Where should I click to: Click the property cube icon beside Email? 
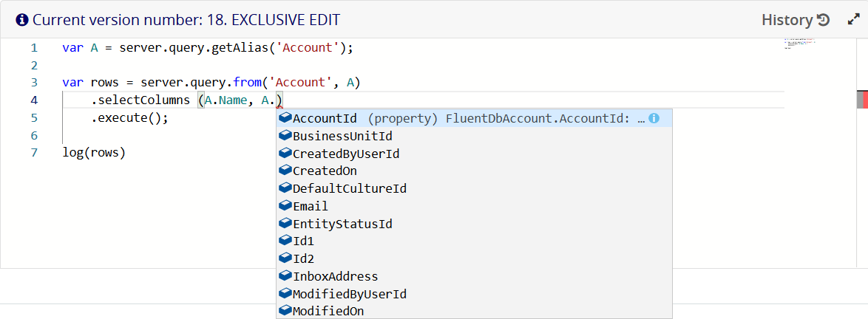click(x=285, y=206)
